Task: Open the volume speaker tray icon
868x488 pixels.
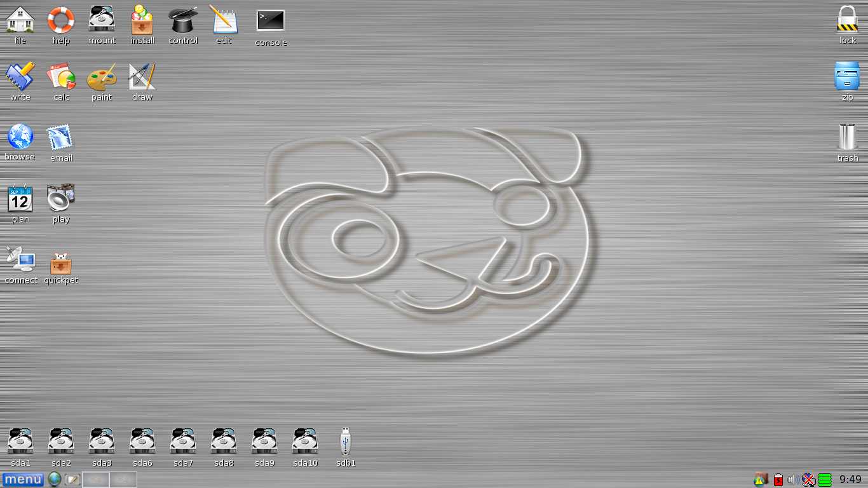Action: click(x=793, y=480)
